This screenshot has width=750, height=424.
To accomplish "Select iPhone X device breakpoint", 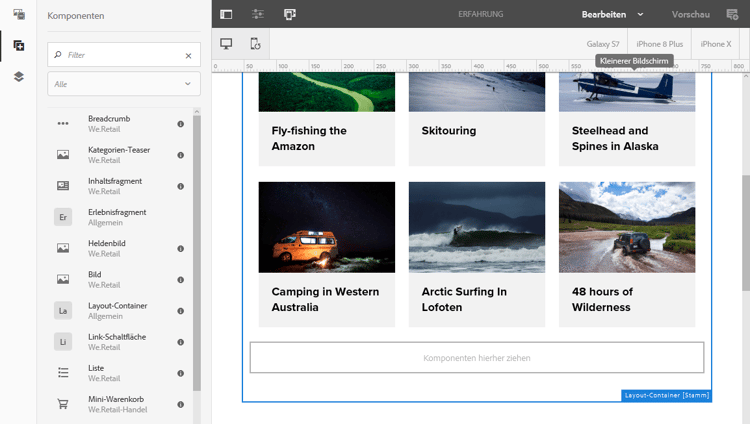I will [716, 44].
